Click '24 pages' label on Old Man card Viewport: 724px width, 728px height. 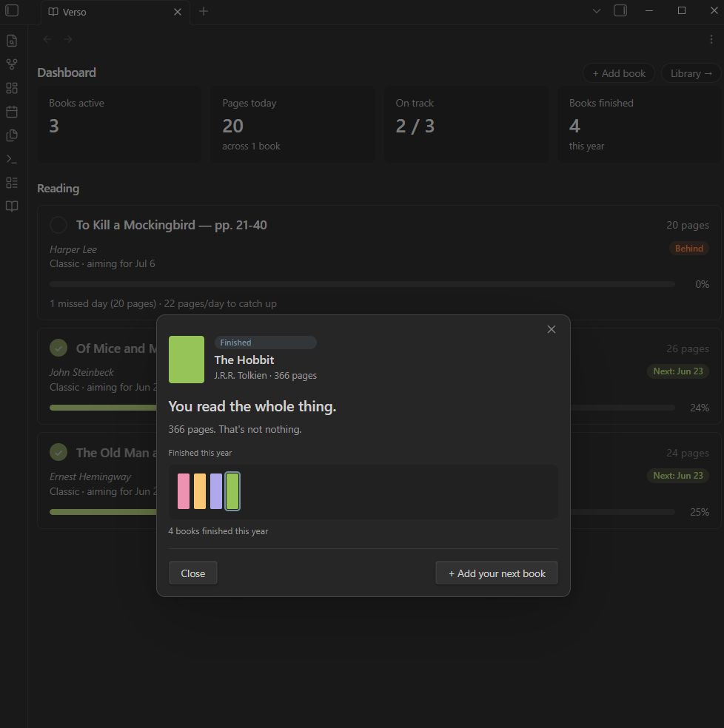[x=687, y=453]
